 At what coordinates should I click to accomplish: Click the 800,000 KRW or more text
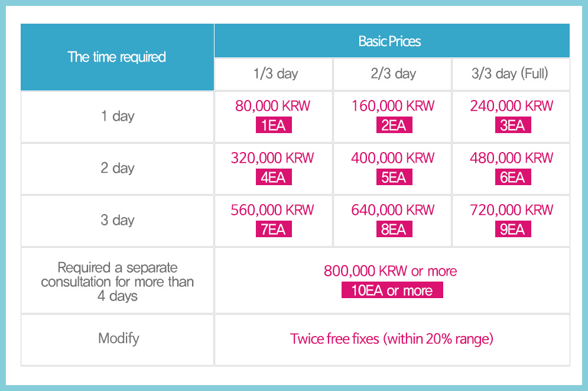click(391, 272)
